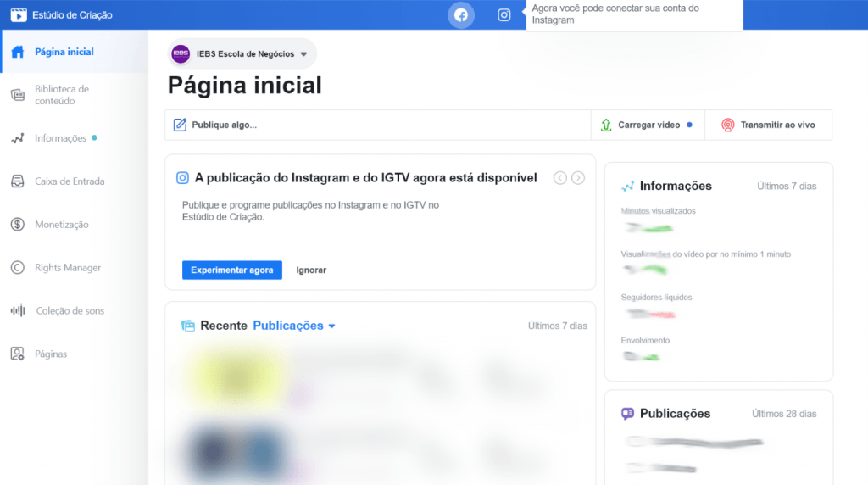This screenshot has height=485, width=868.
Task: Switch to the Instagram platform icon
Action: (x=504, y=15)
